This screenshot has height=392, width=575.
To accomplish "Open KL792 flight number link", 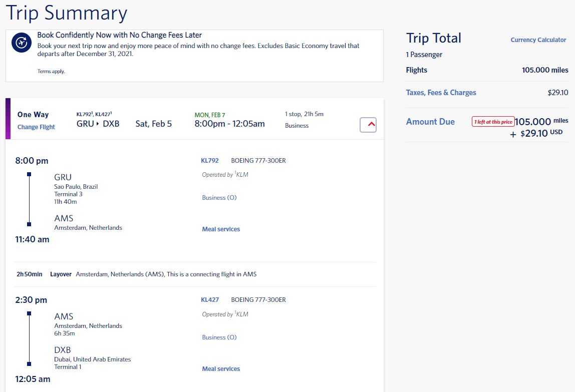I will tap(210, 161).
